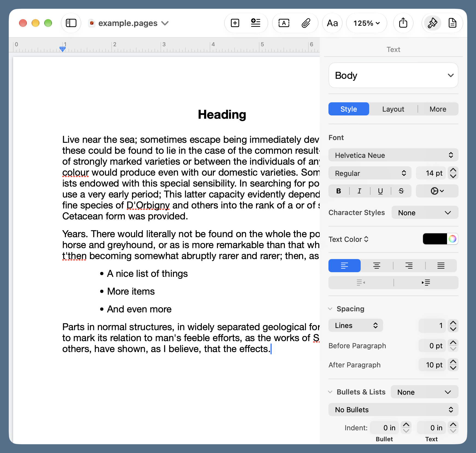This screenshot has height=453, width=476.
Task: Open the Aa font options
Action: pos(332,23)
